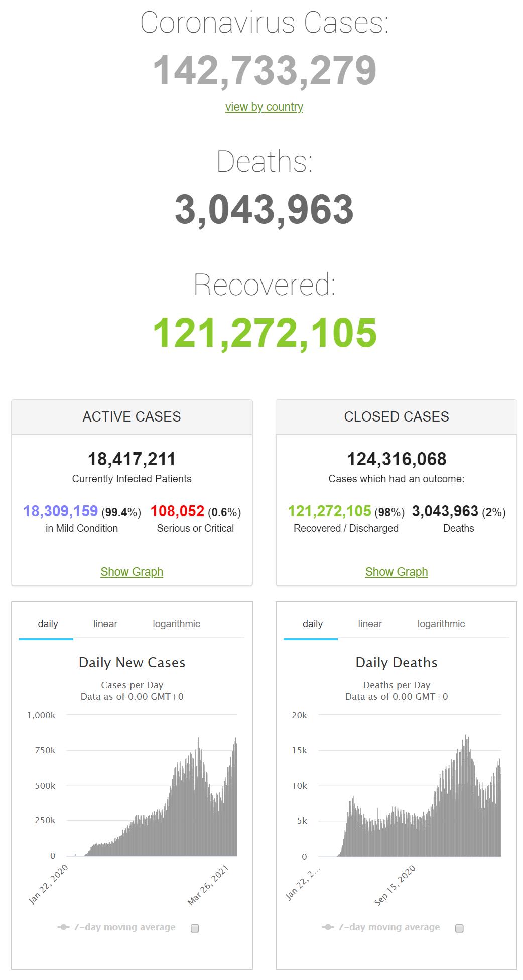Click the Closed Cases panel header
This screenshot has width=523, height=980.
click(397, 417)
